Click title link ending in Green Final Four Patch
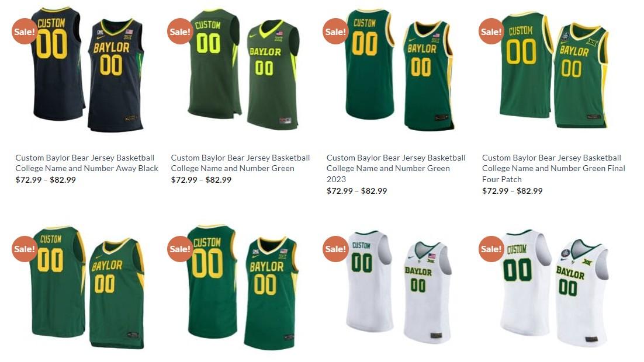This screenshot has height=362, width=644. pos(553,168)
